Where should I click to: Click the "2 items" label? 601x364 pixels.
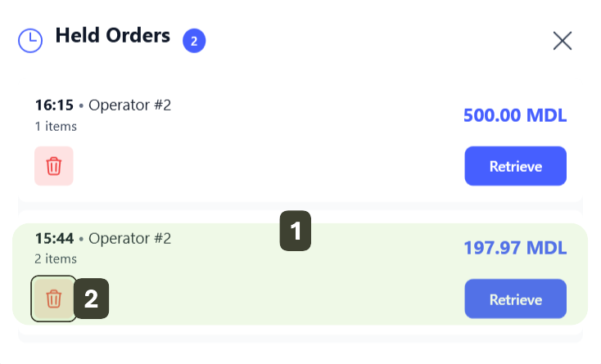[56, 258]
